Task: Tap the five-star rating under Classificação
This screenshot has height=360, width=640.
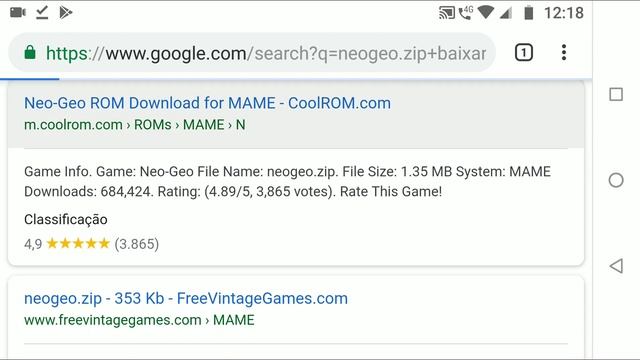Action: pos(78,244)
